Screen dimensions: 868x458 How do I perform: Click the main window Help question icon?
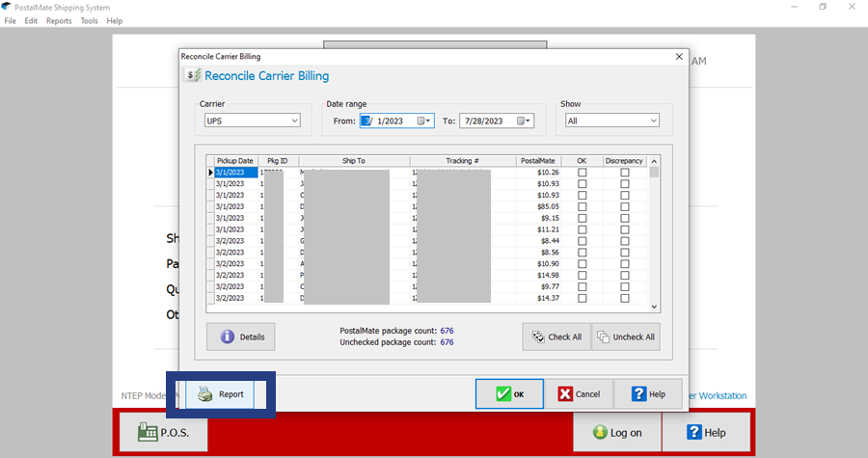(694, 432)
